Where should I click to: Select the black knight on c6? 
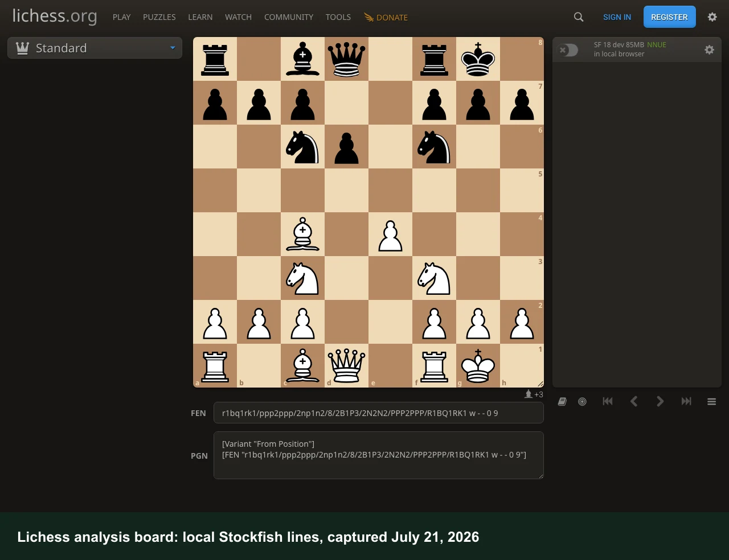(x=302, y=147)
